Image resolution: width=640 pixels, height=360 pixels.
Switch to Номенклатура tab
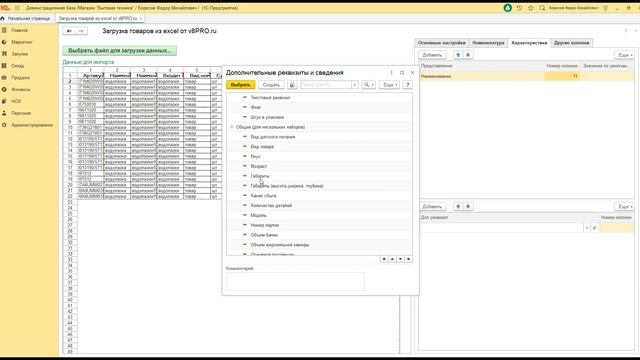[x=488, y=43]
